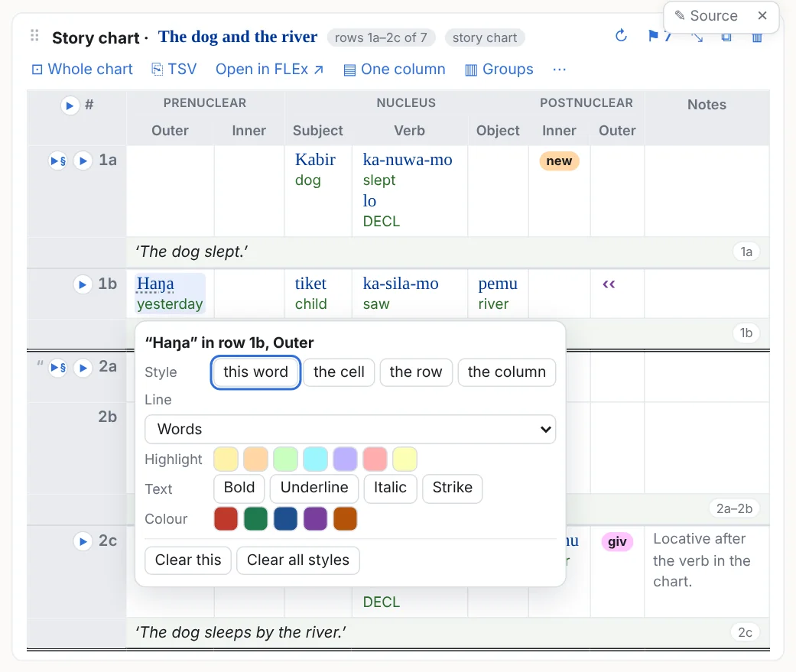Toggle Bold text style
The height and width of the screenshot is (672, 796).
click(239, 488)
